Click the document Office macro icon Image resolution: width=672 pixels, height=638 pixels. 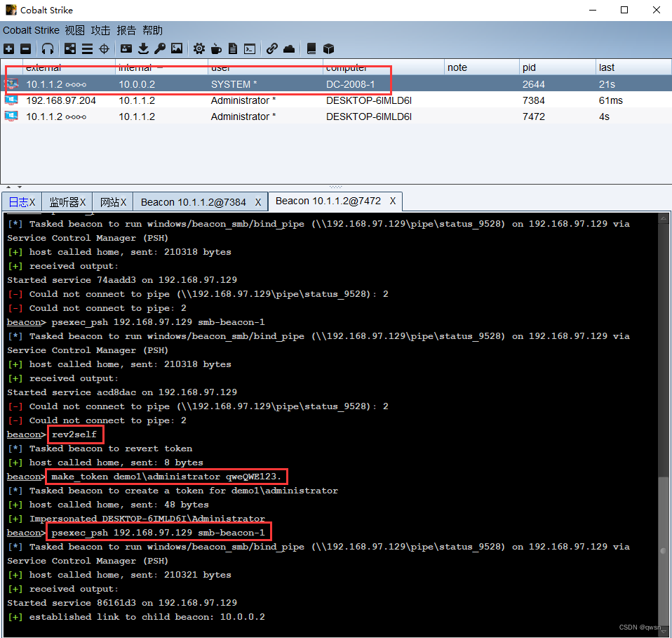pyautogui.click(x=233, y=49)
